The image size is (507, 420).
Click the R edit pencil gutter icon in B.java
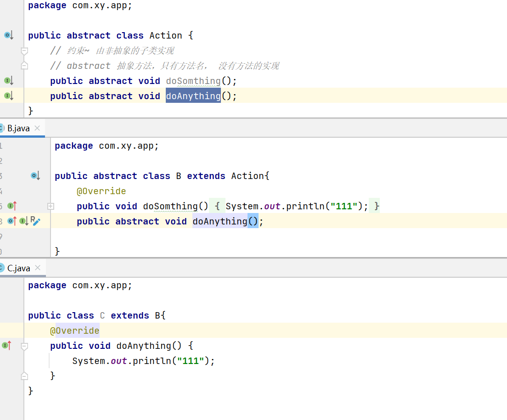pos(35,221)
